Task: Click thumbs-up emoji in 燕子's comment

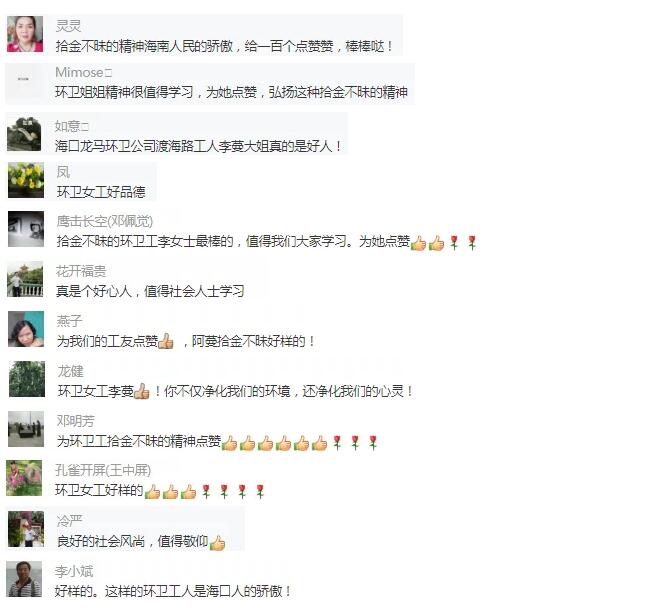Action: pyautogui.click(x=166, y=341)
